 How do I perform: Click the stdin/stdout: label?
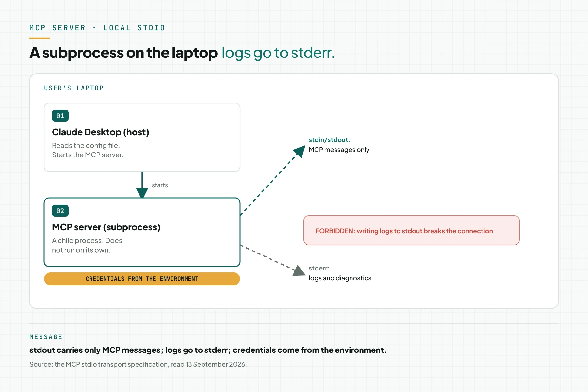tap(329, 140)
